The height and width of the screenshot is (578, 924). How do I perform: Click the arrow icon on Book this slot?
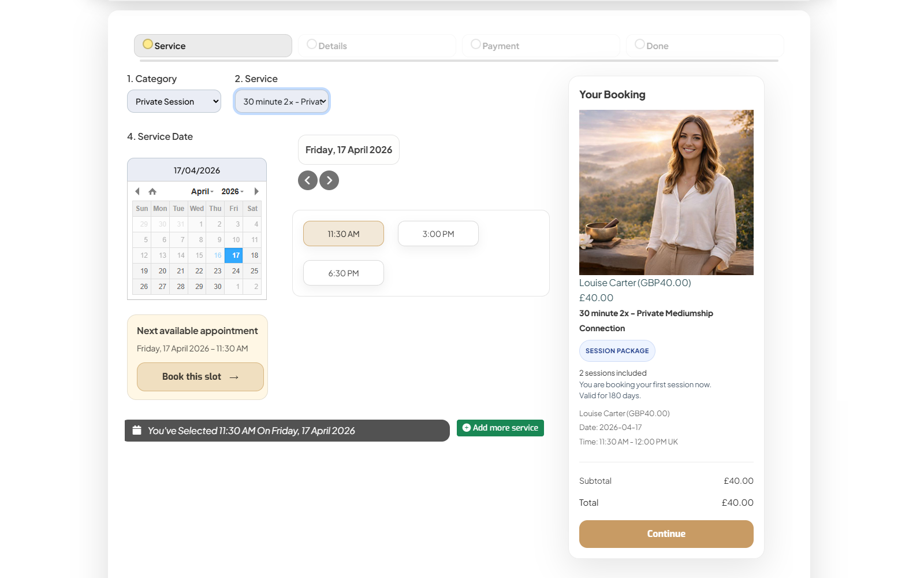click(x=233, y=377)
